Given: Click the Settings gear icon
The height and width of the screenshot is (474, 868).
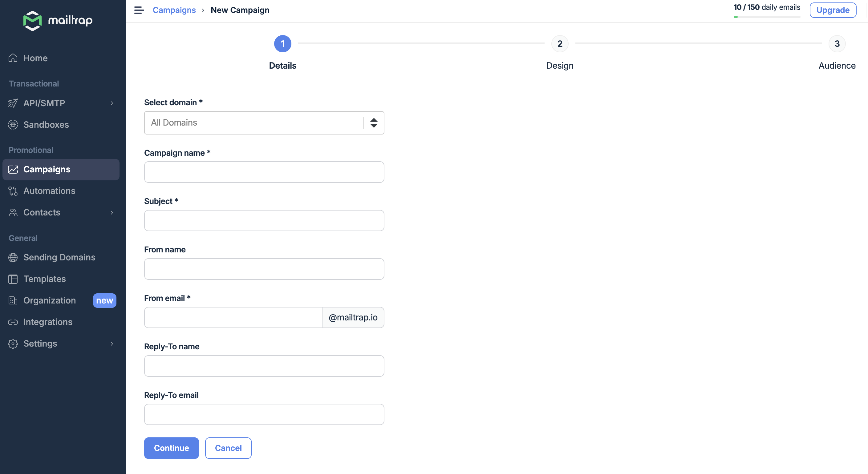Looking at the screenshot, I should tap(13, 343).
